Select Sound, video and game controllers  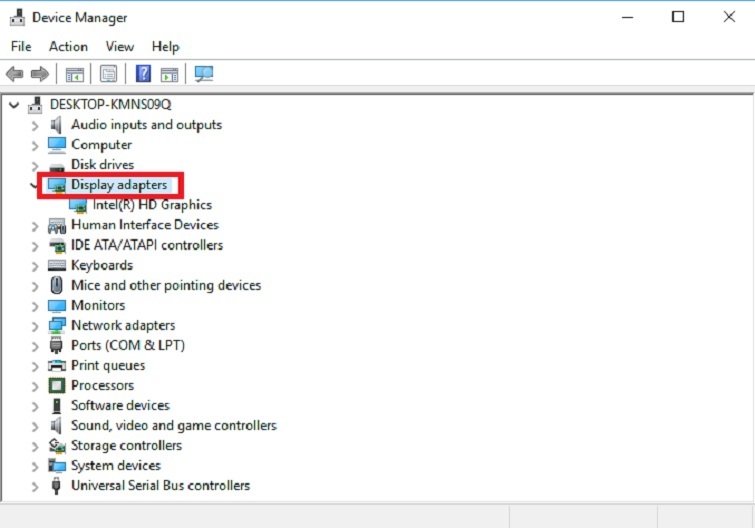pos(173,425)
